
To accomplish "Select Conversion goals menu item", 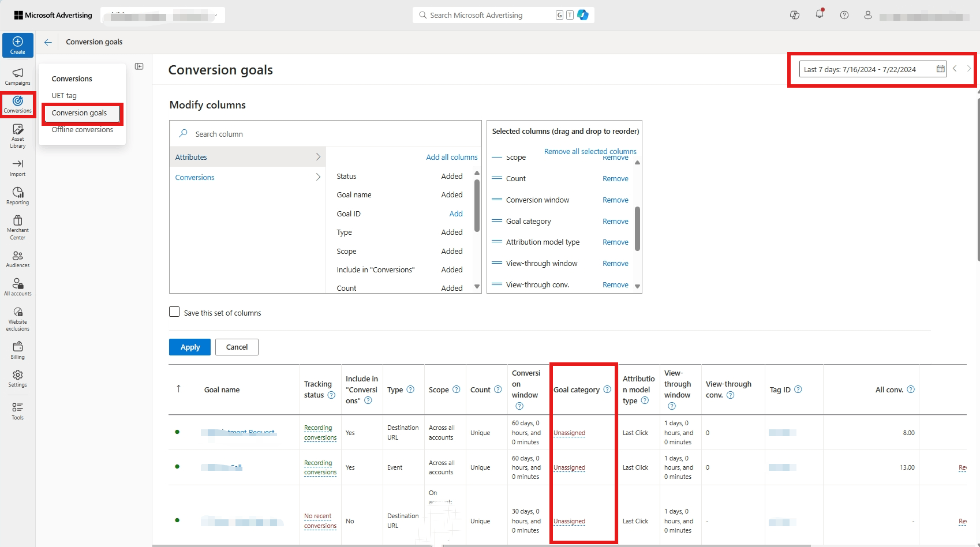I will click(82, 113).
